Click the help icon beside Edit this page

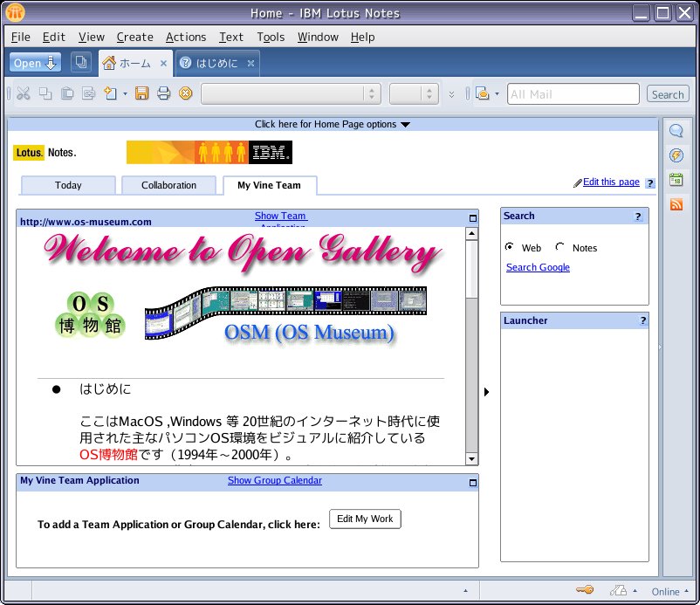coord(650,183)
